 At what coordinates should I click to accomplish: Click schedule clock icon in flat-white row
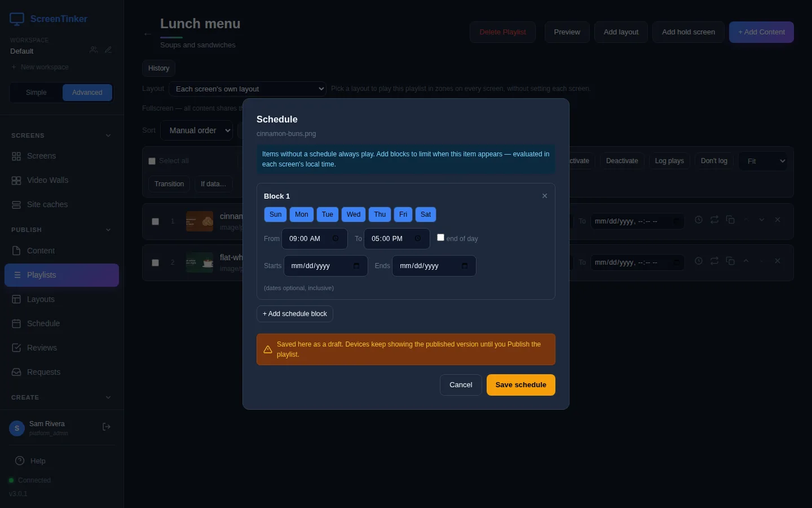click(x=699, y=261)
